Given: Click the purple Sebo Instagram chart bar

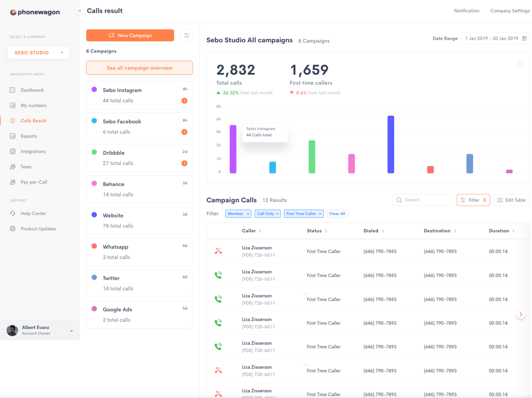Looking at the screenshot, I should [x=233, y=149].
